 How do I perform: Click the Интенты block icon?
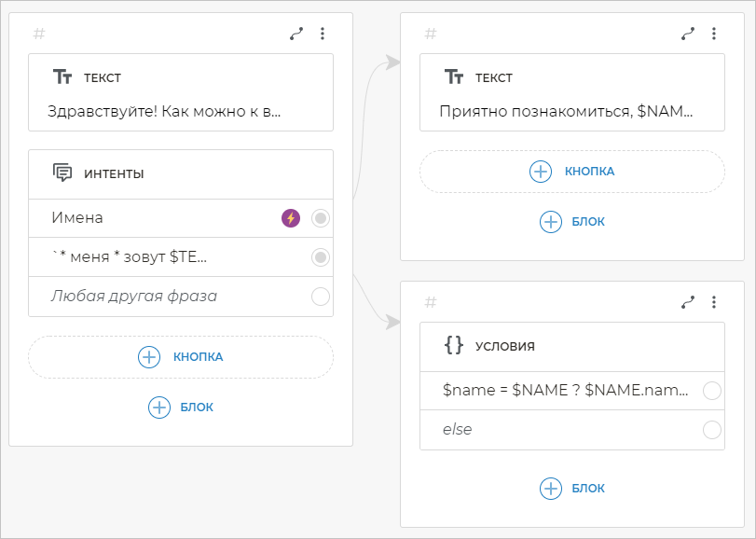[x=62, y=173]
